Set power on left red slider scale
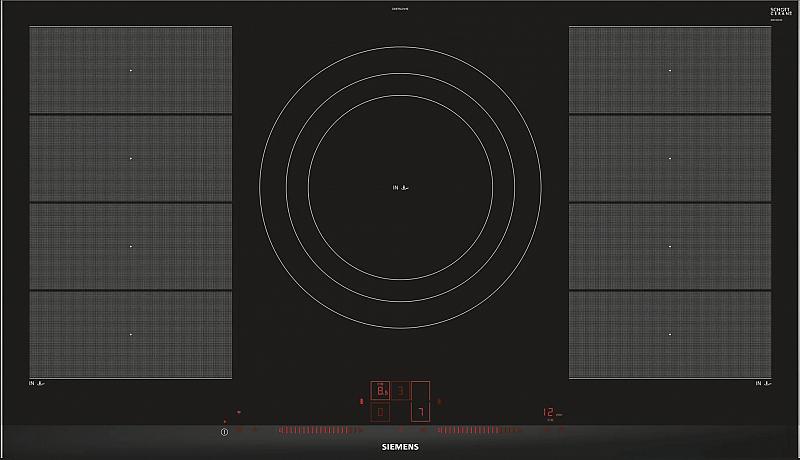Viewport: 800px width, 460px height. [318, 431]
